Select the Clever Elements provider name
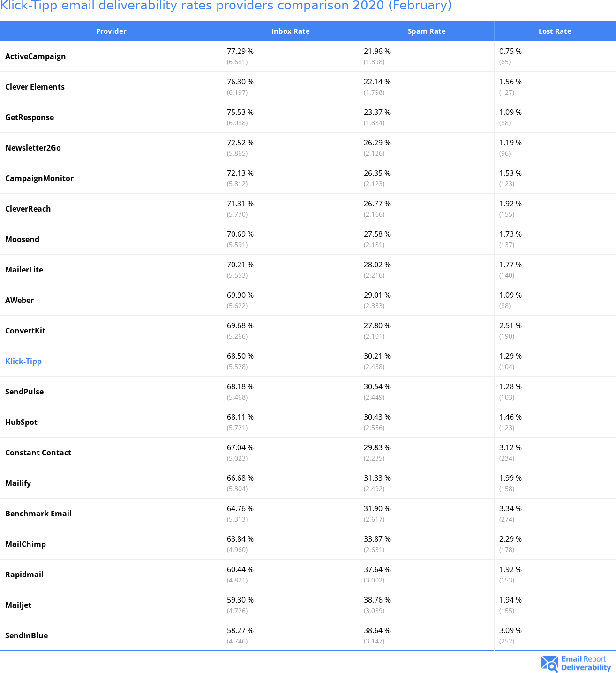 click(x=35, y=87)
